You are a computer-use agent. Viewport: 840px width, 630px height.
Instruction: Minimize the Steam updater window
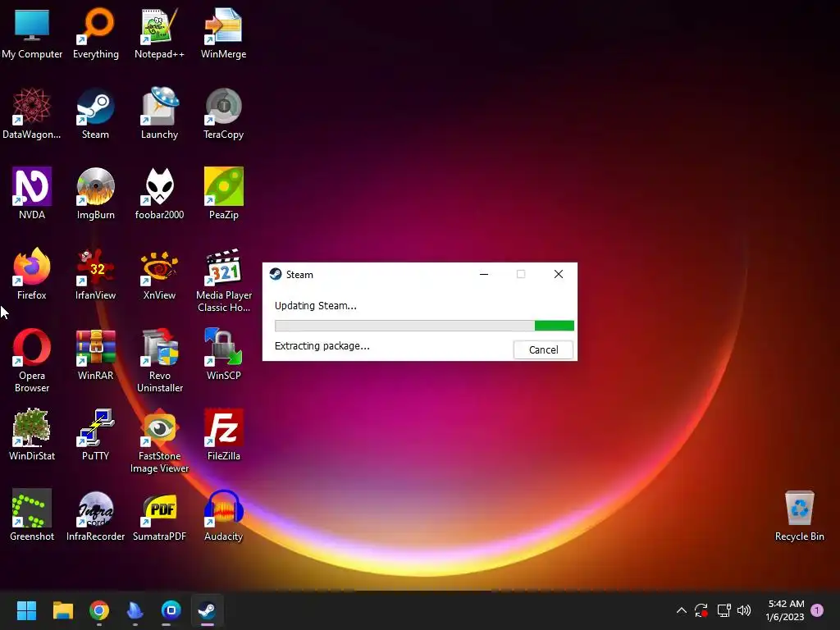(484, 274)
